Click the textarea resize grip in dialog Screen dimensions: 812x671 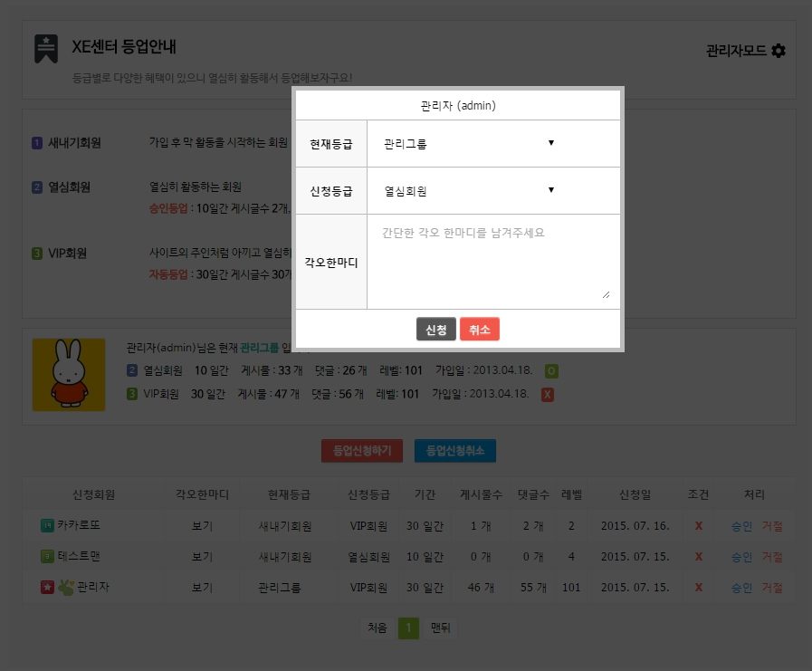pos(606,295)
